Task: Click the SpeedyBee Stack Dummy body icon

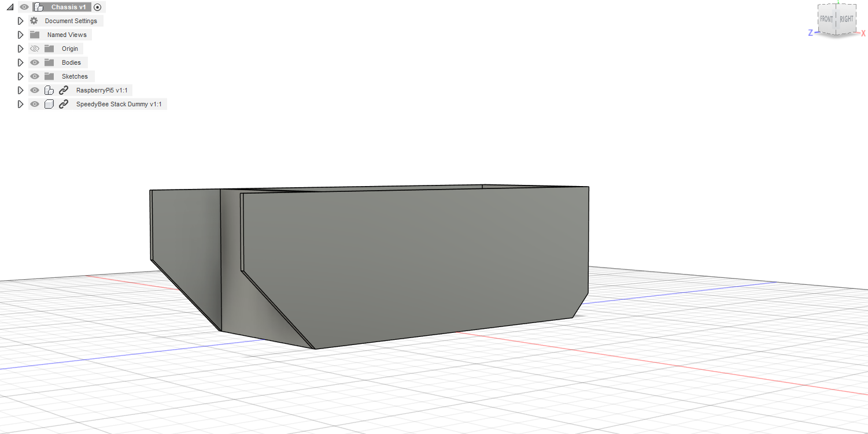Action: click(x=49, y=104)
